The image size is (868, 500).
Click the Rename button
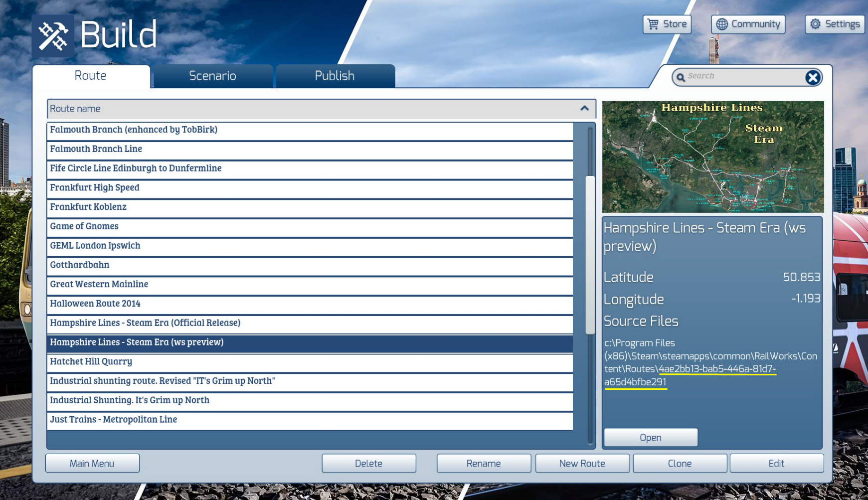(484, 463)
